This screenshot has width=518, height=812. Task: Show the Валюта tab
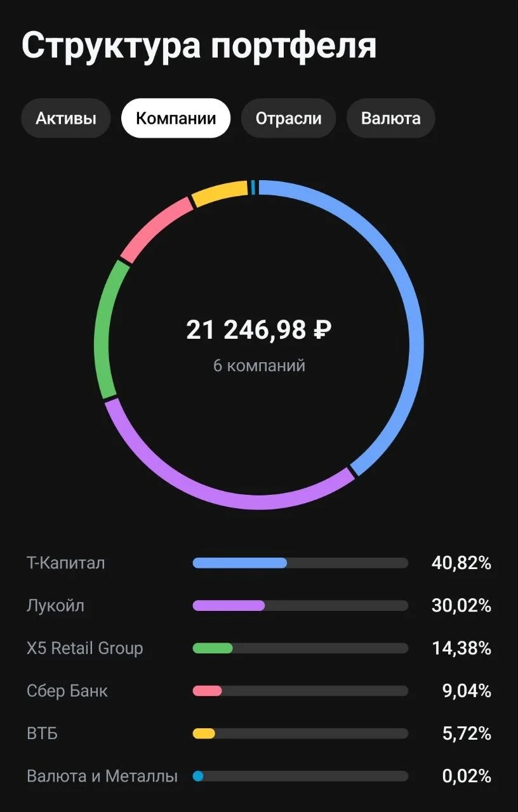tap(390, 118)
